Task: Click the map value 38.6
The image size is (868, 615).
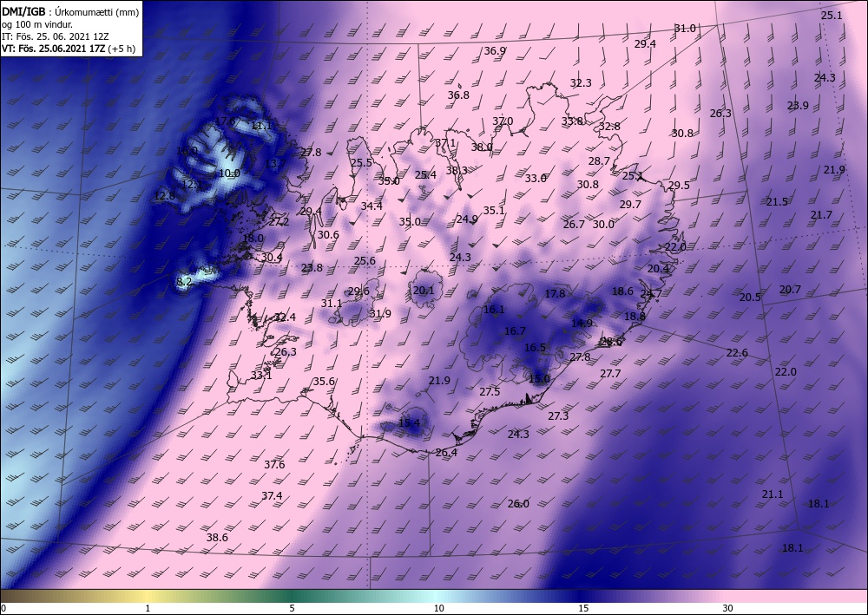Action: click(x=217, y=538)
